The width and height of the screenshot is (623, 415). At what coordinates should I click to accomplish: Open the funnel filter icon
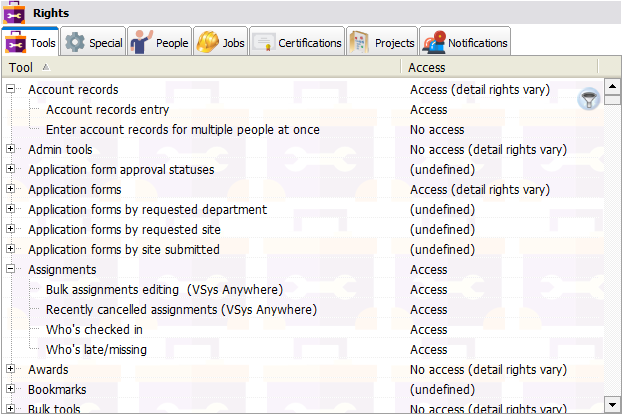click(x=589, y=98)
